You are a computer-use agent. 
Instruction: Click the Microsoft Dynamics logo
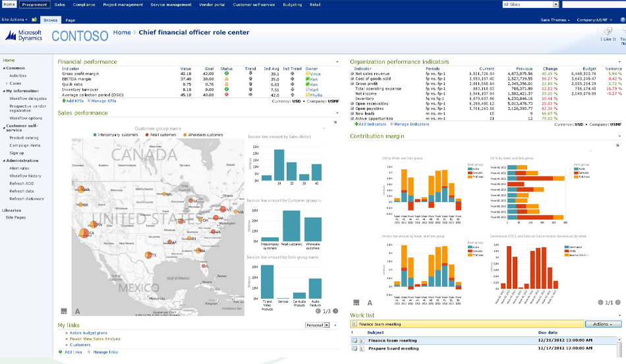coord(24,35)
